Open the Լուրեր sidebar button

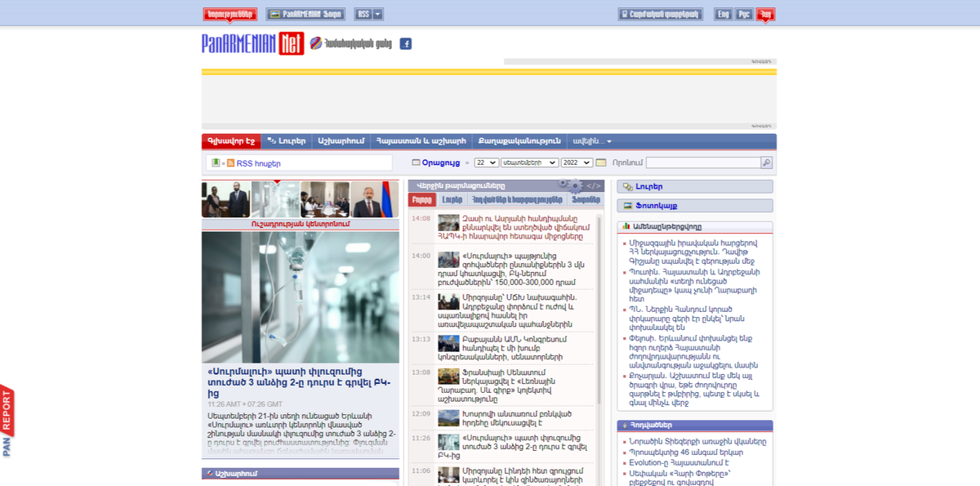694,186
